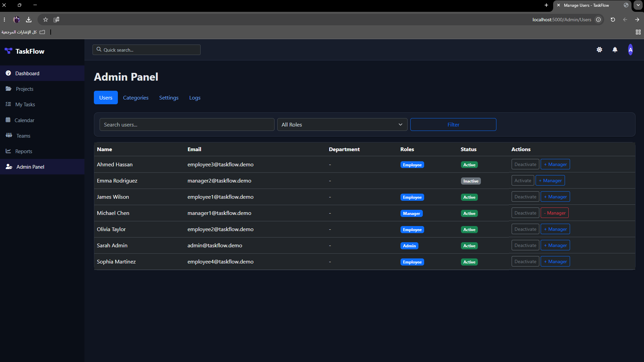Screen dimensions: 644x362
Task: Open the tab search dropdown arrow
Action: (638, 5)
